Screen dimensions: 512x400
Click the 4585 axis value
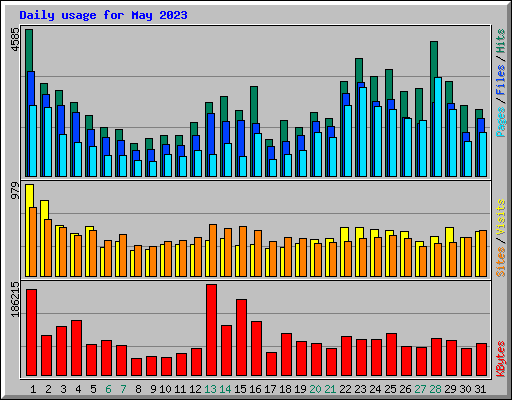point(15,40)
